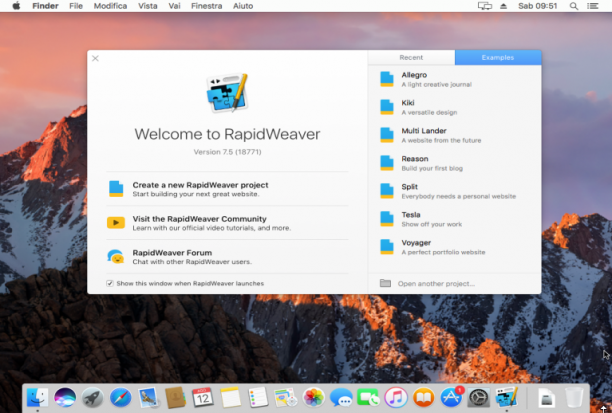Open Safari from the Dock
The width and height of the screenshot is (612, 413).
tap(120, 398)
